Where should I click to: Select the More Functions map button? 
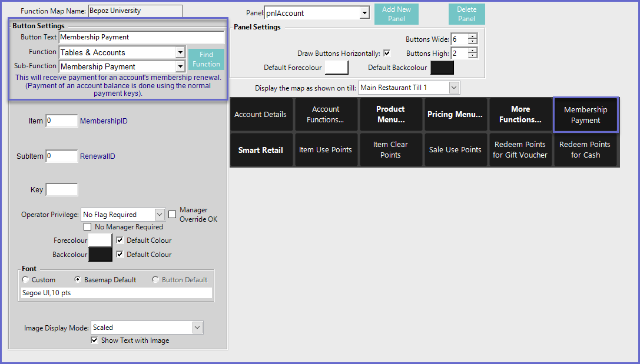(x=520, y=115)
